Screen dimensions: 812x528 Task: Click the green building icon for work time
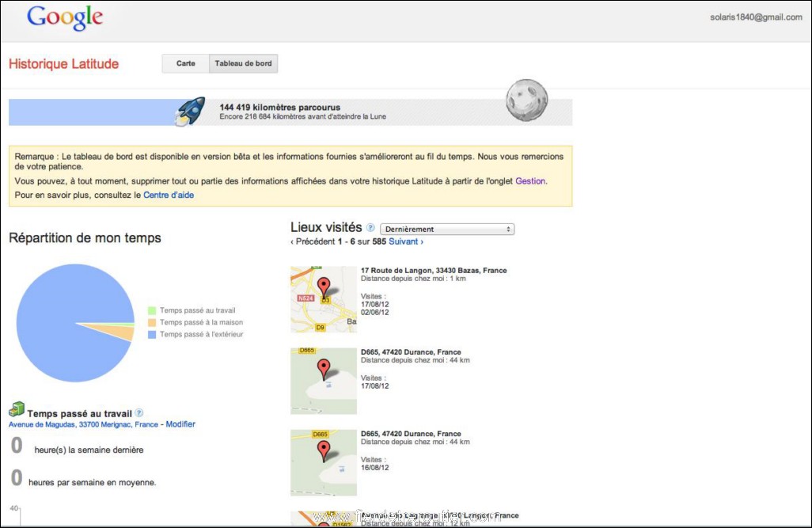17,409
